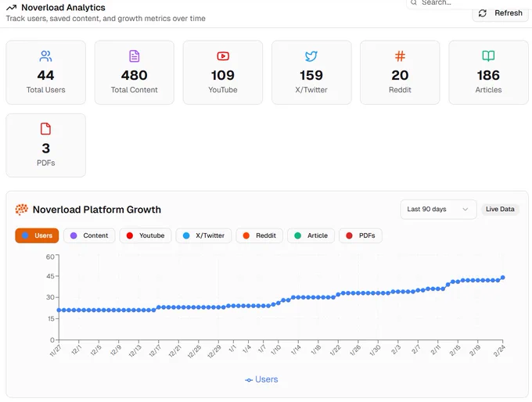Focus the Search input field
The width and height of the screenshot is (532, 402).
click(x=468, y=2)
